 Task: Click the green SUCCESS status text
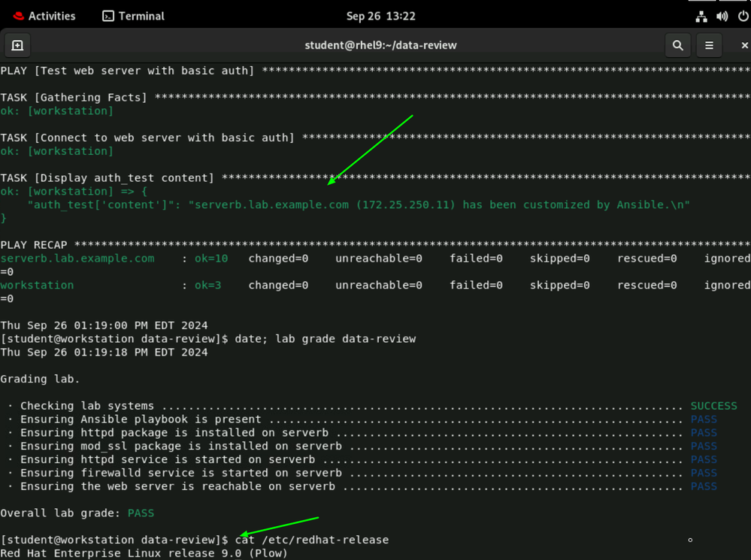(x=713, y=406)
